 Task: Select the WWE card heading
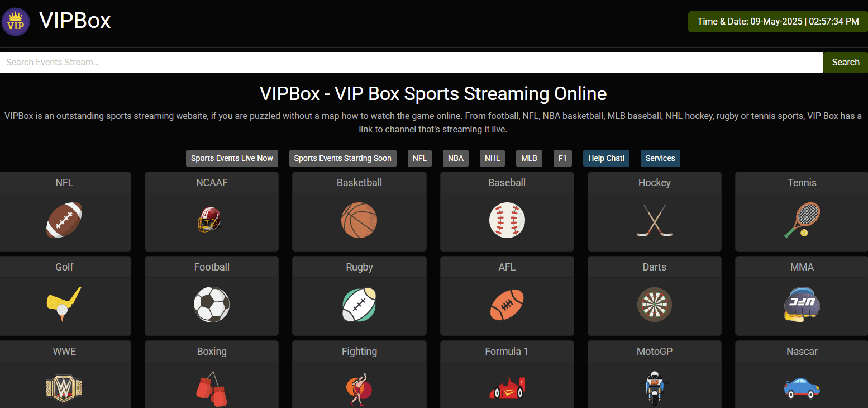coord(64,352)
